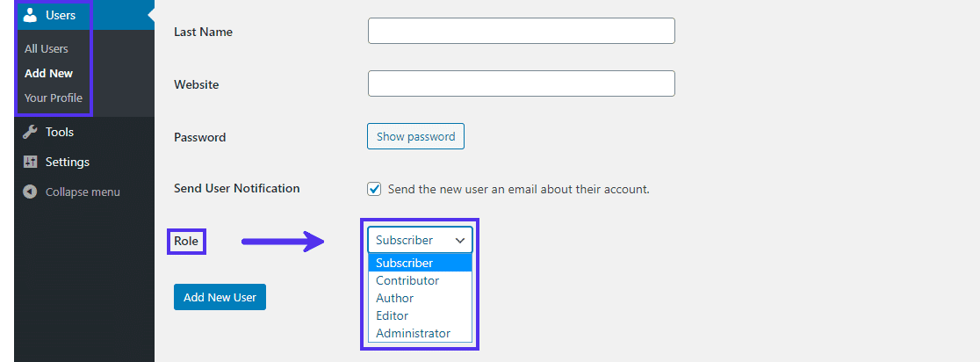Open All Users submenu item

click(x=47, y=48)
